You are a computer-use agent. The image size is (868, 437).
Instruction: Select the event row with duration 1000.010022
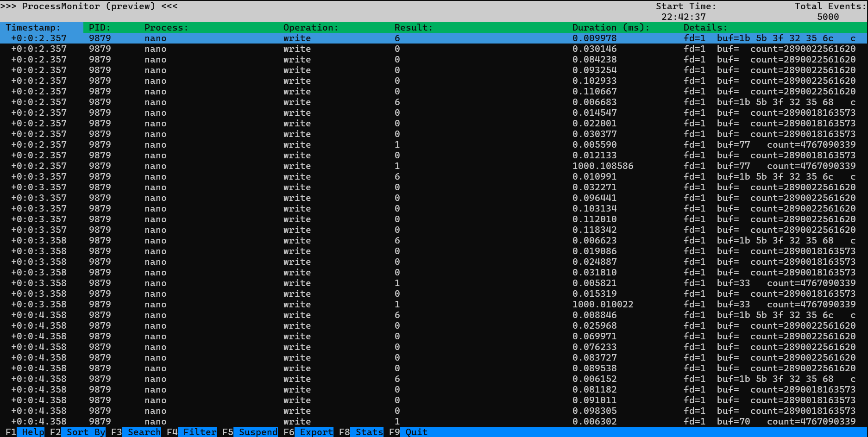(434, 305)
